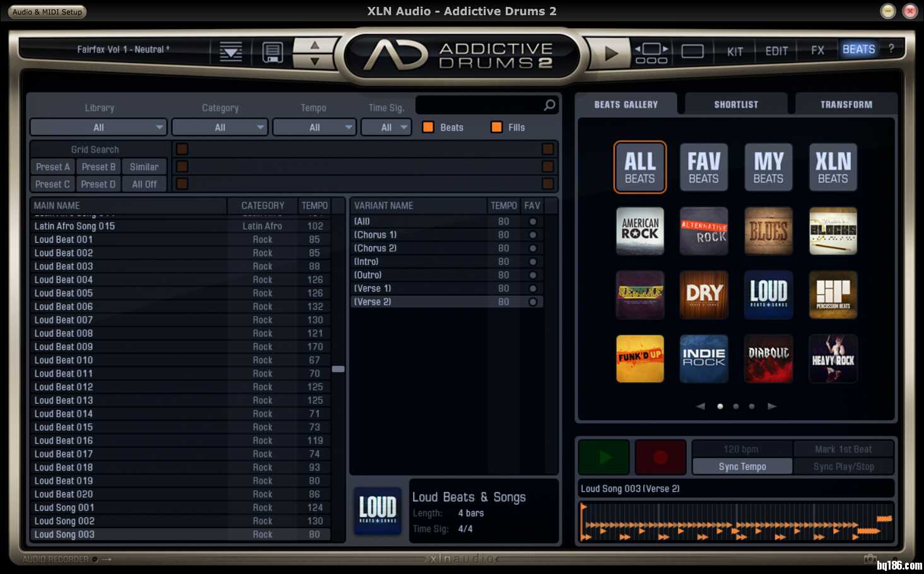The image size is (924, 574).
Task: Open the preset browser list icon
Action: coord(231,52)
